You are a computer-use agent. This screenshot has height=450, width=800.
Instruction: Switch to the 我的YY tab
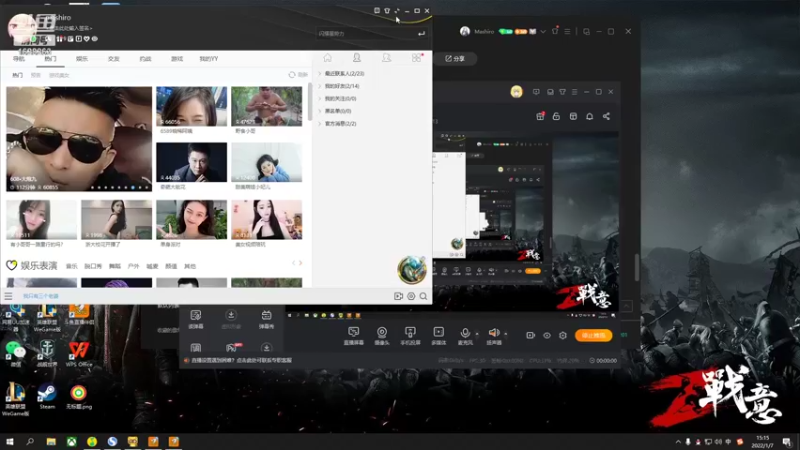[209, 59]
